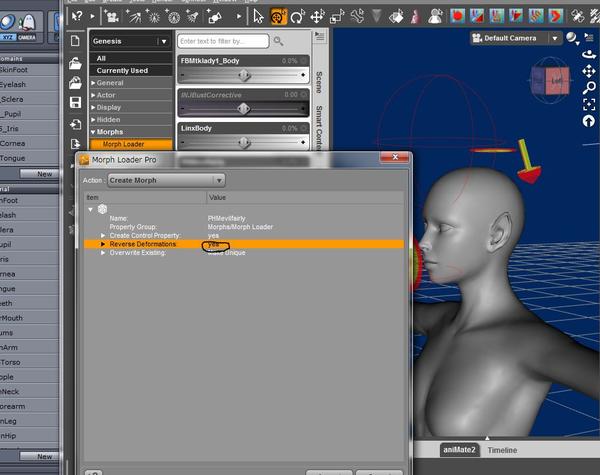The width and height of the screenshot is (600, 475).
Task: Open the Default Camera dropdown
Action: 515,38
